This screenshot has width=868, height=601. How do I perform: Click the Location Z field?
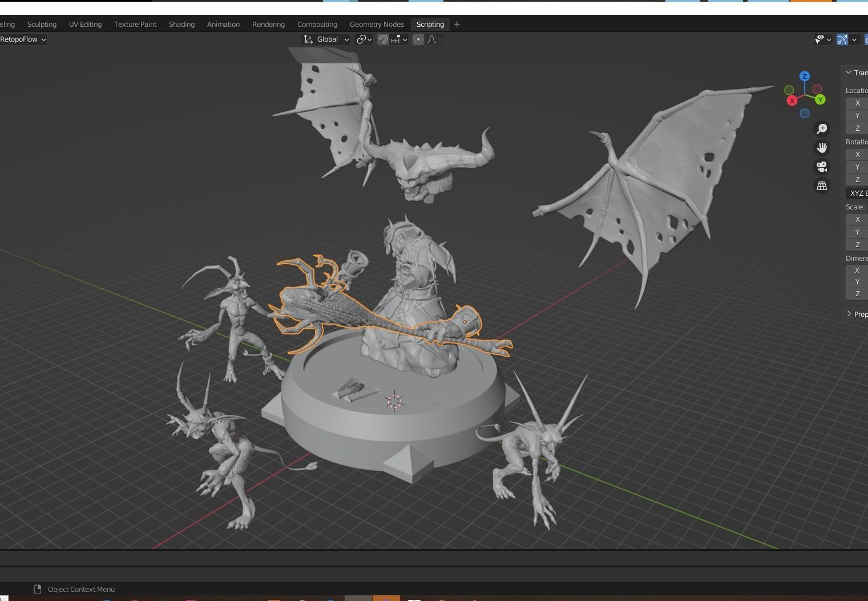857,128
